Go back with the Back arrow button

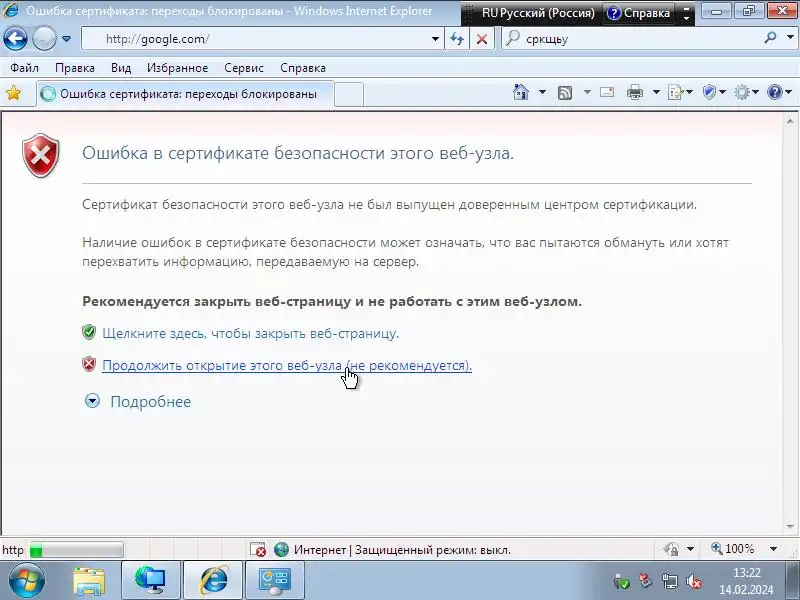point(15,39)
